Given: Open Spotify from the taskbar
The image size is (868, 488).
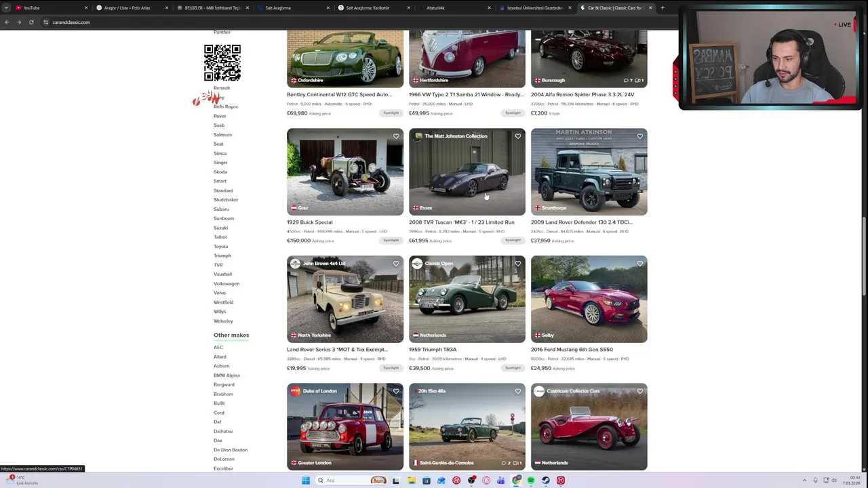Looking at the screenshot, I should [531, 481].
